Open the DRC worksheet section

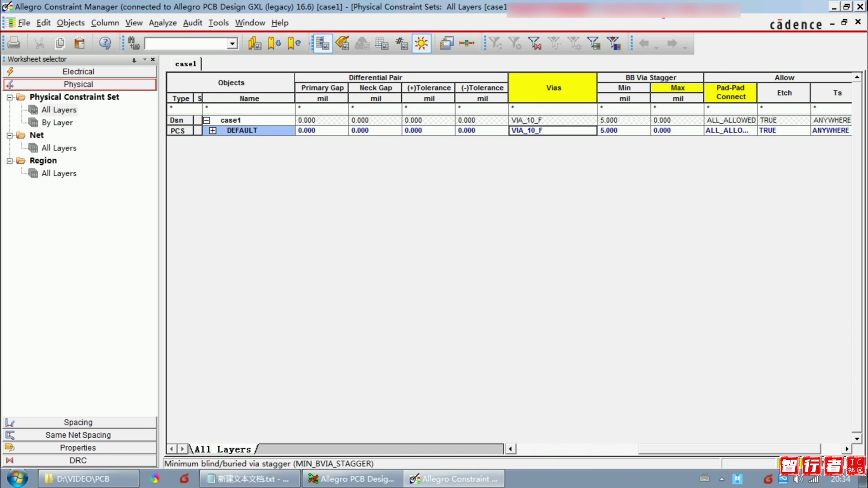[80, 460]
